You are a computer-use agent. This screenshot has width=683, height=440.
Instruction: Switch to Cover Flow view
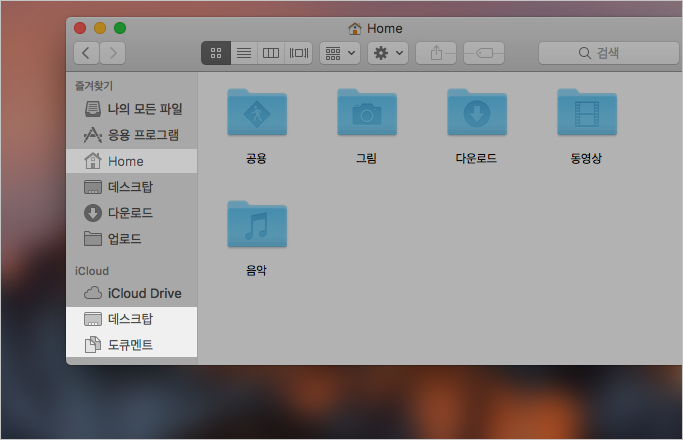pyautogui.click(x=299, y=53)
